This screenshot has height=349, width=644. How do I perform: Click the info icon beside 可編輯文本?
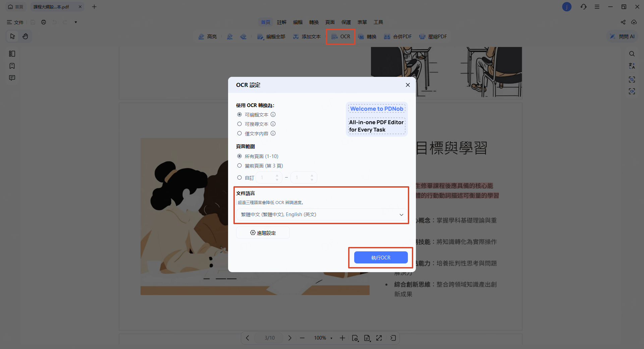coord(273,114)
